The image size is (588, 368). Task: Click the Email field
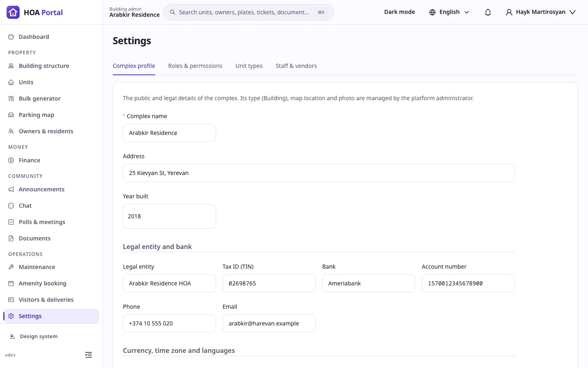(x=269, y=323)
